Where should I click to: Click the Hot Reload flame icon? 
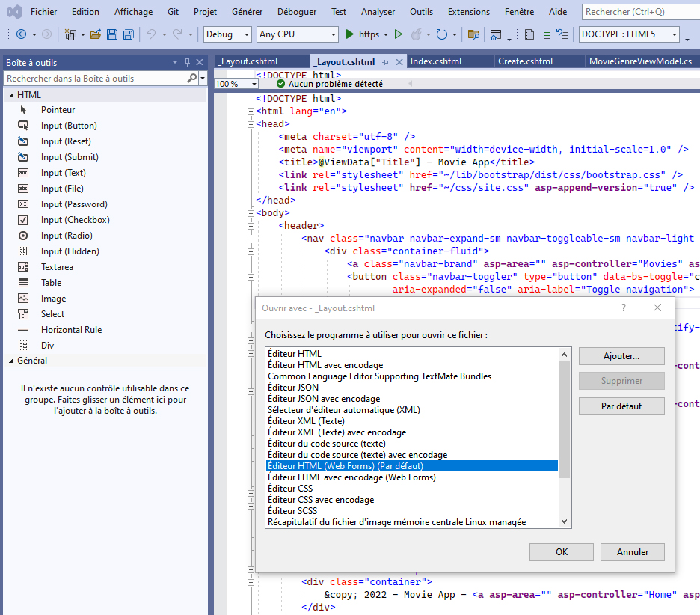coord(416,34)
